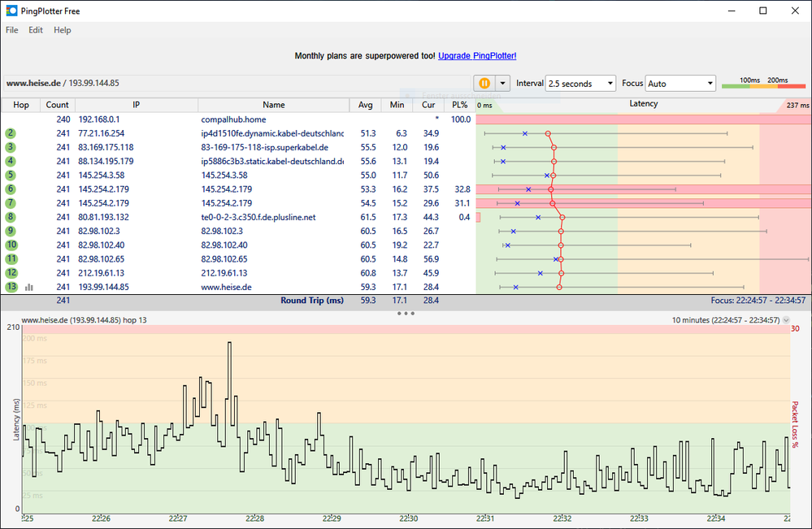Screen dimensions: 812x529
Task: Select IP 83.169.175.118
Action: coord(106,148)
